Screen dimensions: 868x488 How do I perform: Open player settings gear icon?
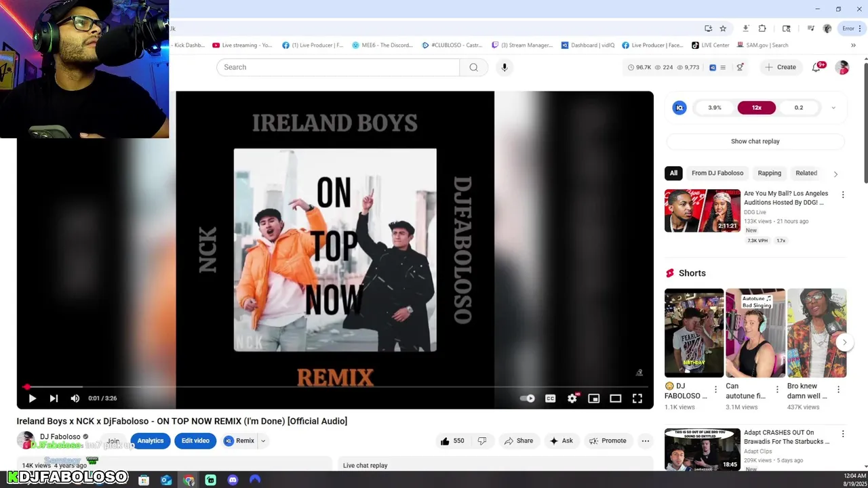pyautogui.click(x=572, y=399)
